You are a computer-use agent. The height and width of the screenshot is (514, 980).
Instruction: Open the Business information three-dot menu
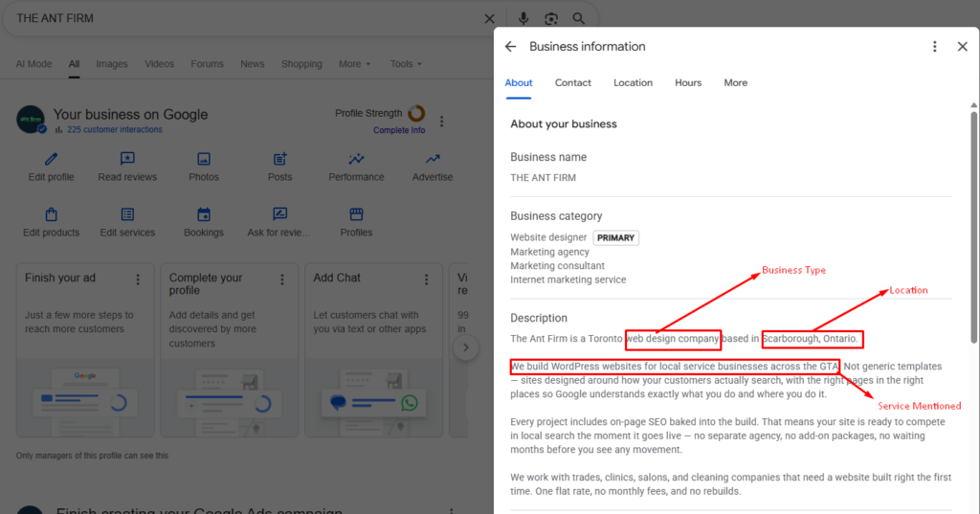click(x=934, y=46)
